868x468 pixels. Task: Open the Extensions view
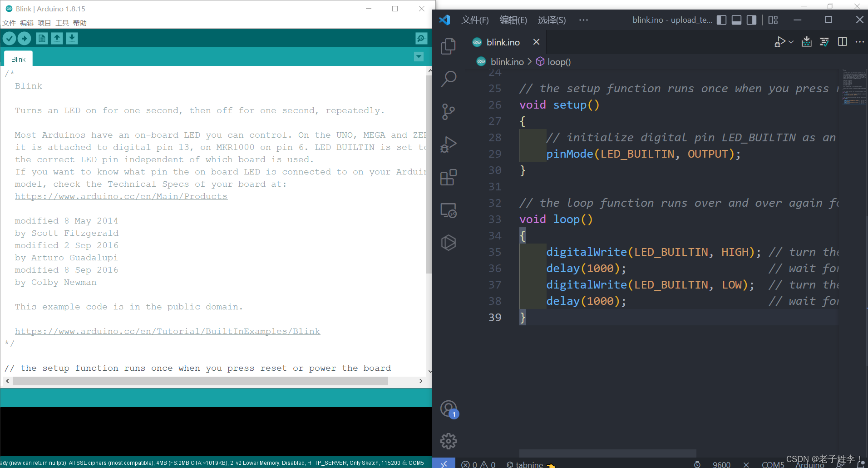449,177
